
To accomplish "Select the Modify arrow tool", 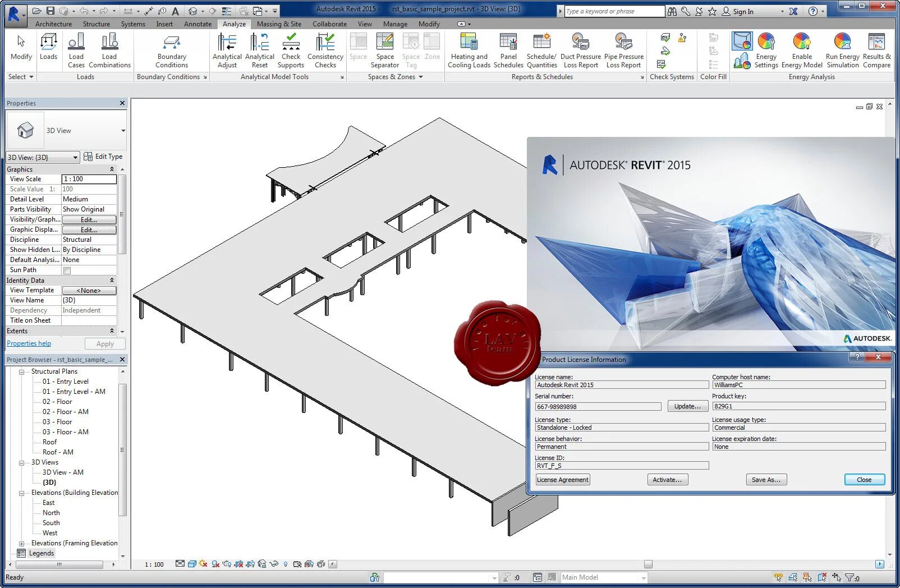I will [21, 47].
